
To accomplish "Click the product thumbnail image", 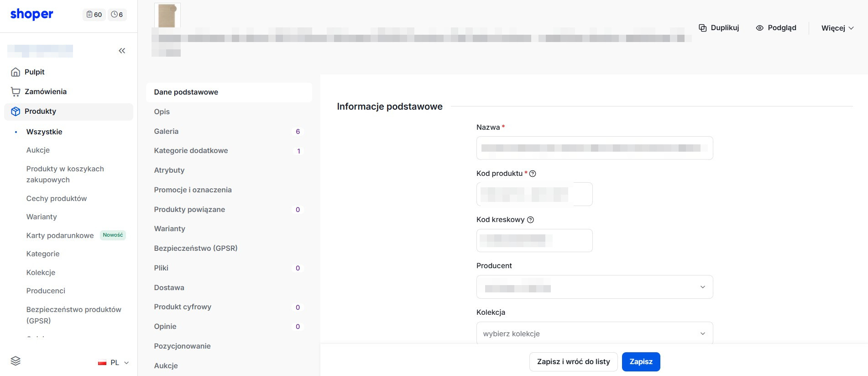I will point(167,16).
